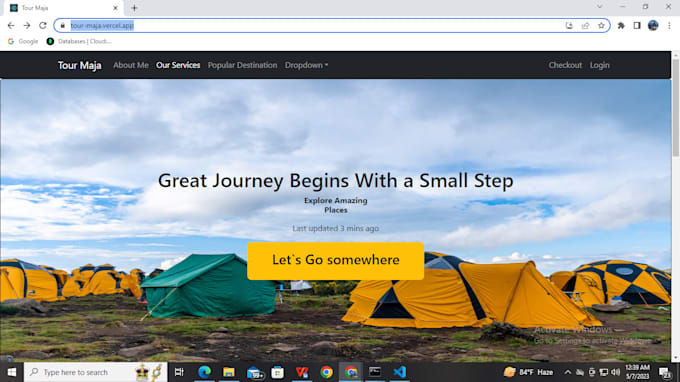Launch Visual Studio Code from taskbar
Viewport: 680px width, 382px height.
tap(399, 372)
